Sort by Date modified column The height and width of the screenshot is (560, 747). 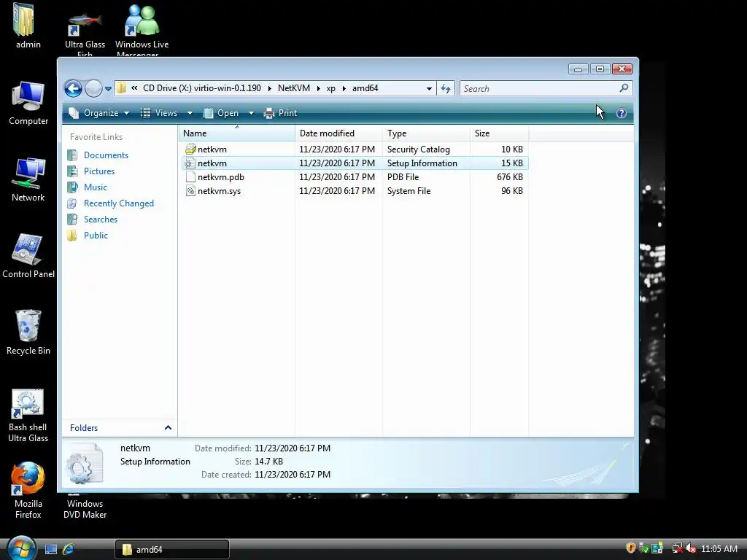point(338,133)
